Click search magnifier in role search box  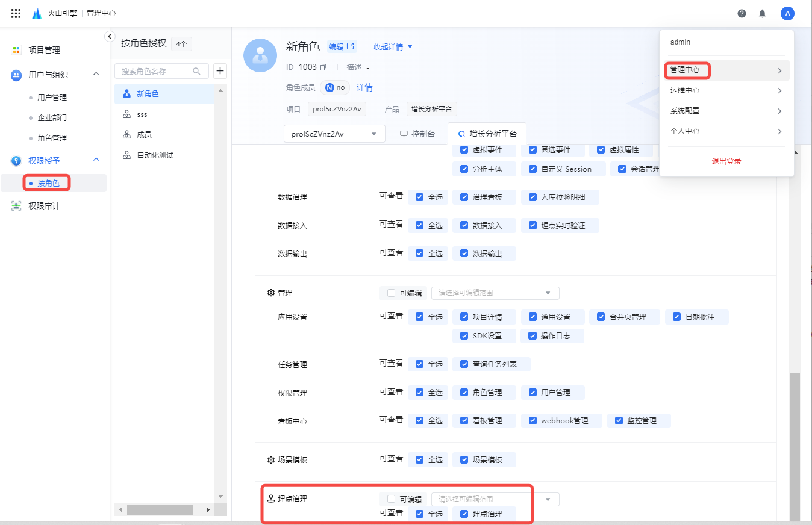[197, 71]
